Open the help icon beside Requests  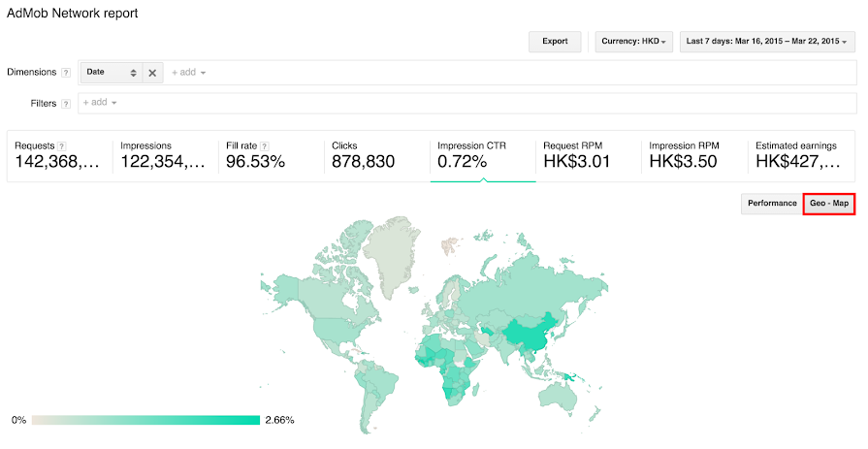click(62, 145)
